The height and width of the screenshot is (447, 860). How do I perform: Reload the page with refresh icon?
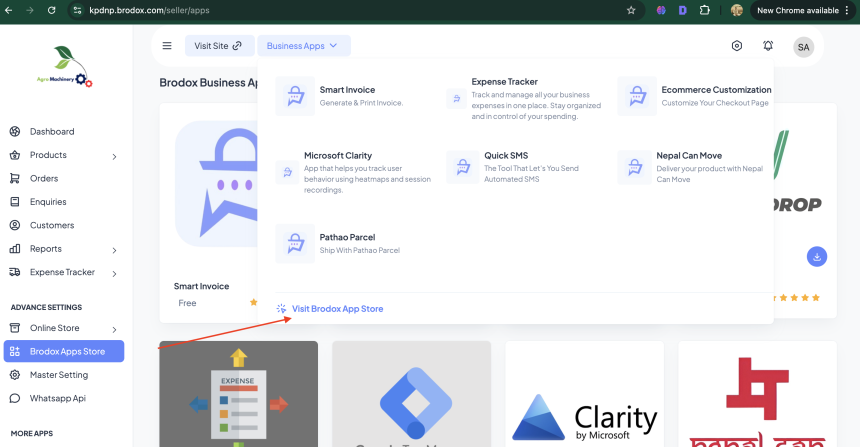tap(55, 10)
